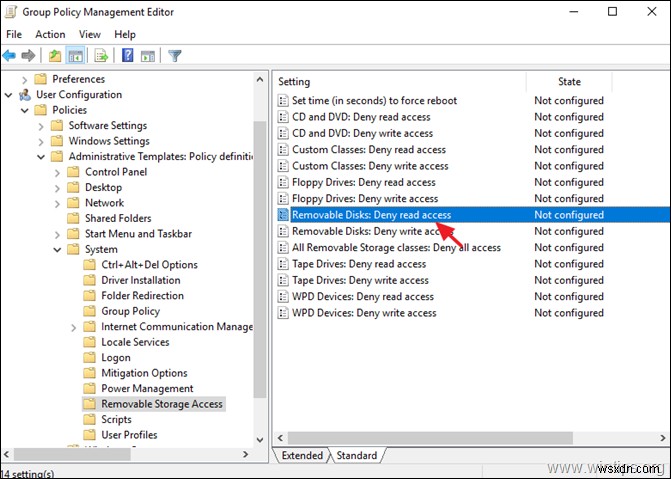Expand the Windows Settings node
This screenshot has height=479, width=671.
coord(41,142)
